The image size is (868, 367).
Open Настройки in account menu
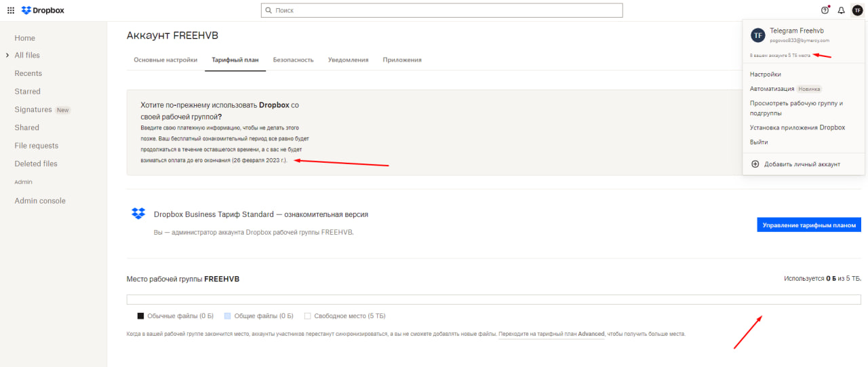(766, 74)
